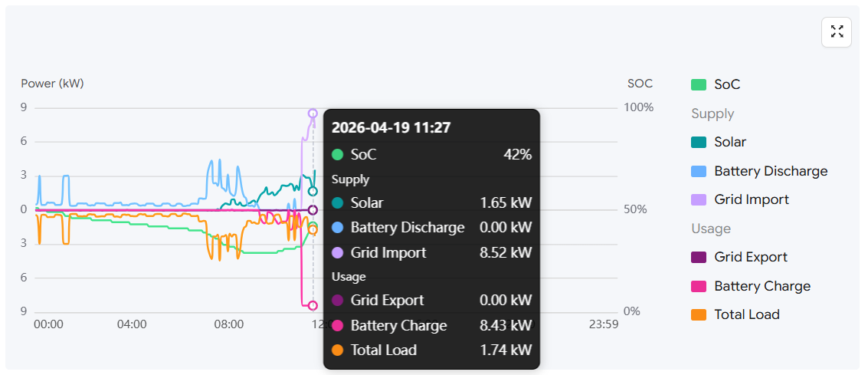This screenshot has width=868, height=375.
Task: Select Grid Export marker on the zero line
Action: tap(313, 209)
